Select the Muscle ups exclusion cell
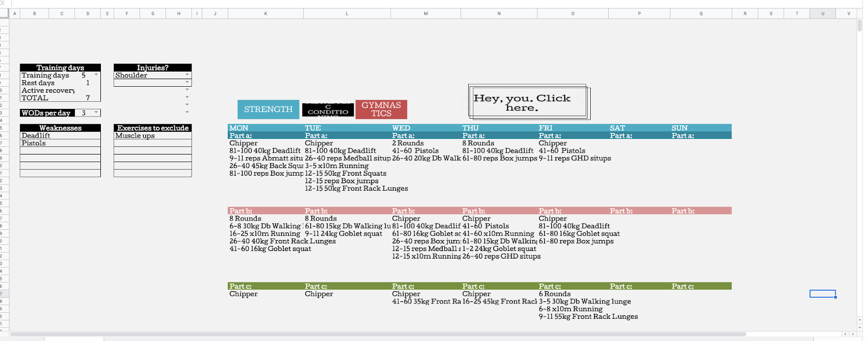The height and width of the screenshot is (341, 868). [152, 136]
